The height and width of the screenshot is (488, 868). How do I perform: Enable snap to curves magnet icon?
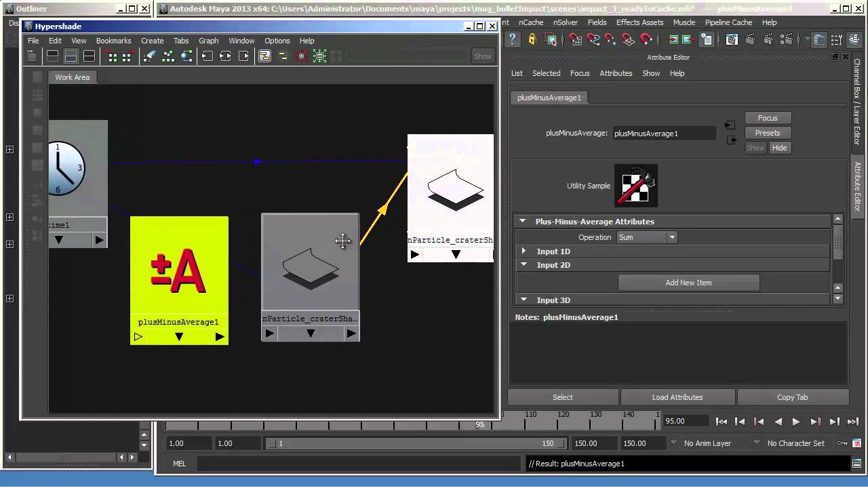[x=593, y=39]
